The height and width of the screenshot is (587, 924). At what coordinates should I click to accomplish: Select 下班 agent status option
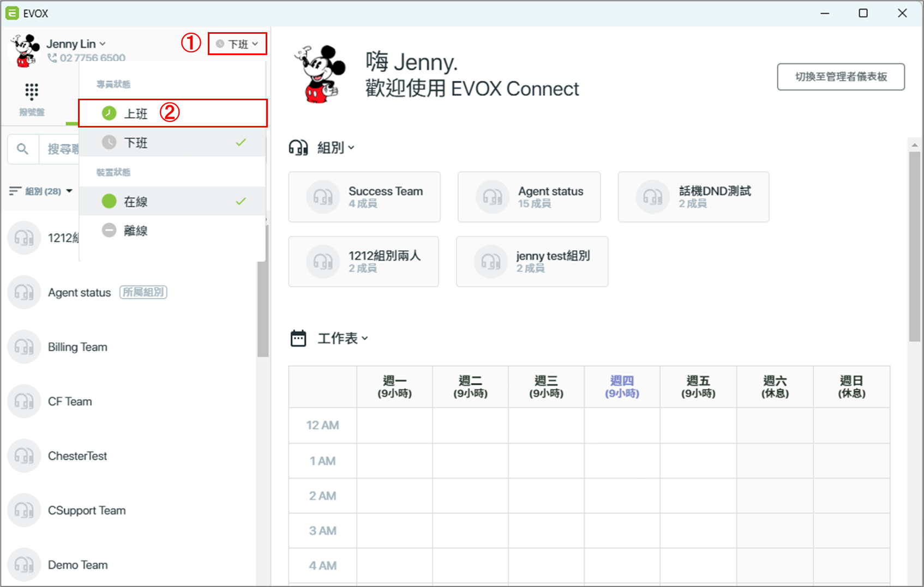pyautogui.click(x=173, y=143)
